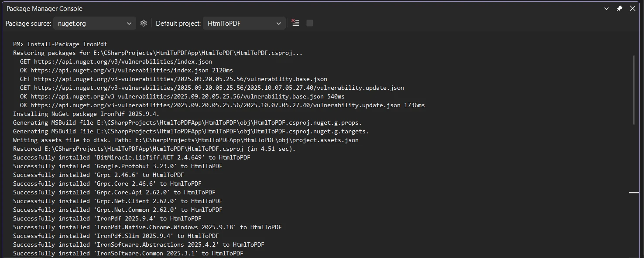Click the Install-Package IronPdf command line
Viewport: 644px width, 258px height.
click(60, 44)
